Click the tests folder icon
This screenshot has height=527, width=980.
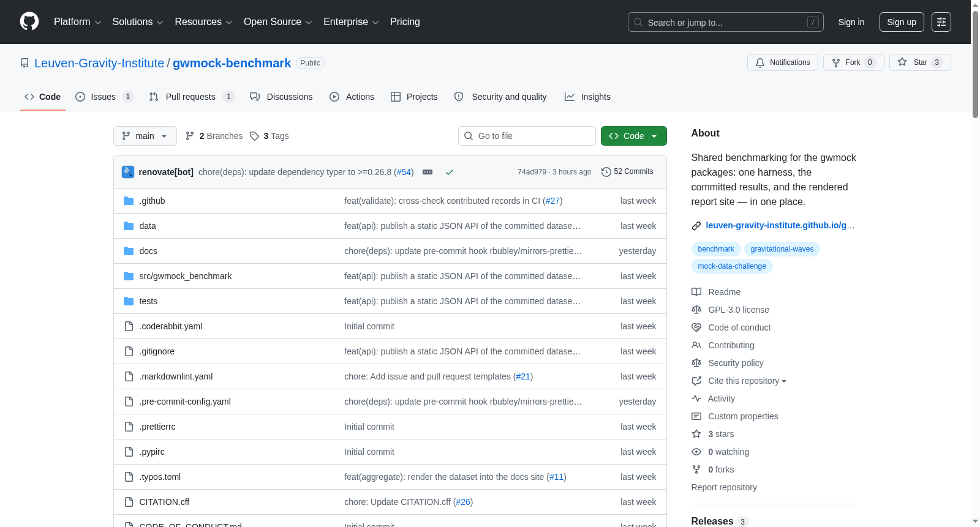click(129, 301)
